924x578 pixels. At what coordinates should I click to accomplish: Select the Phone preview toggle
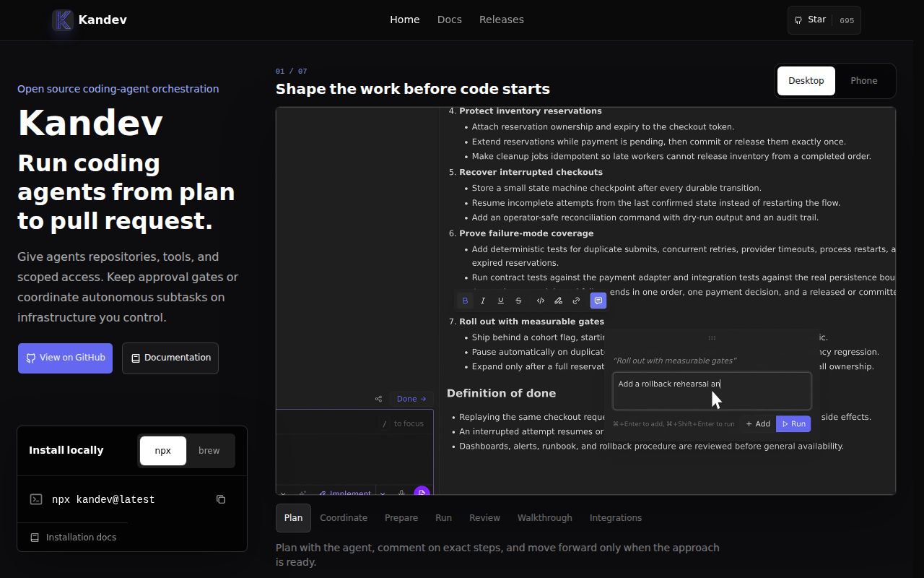(x=864, y=81)
